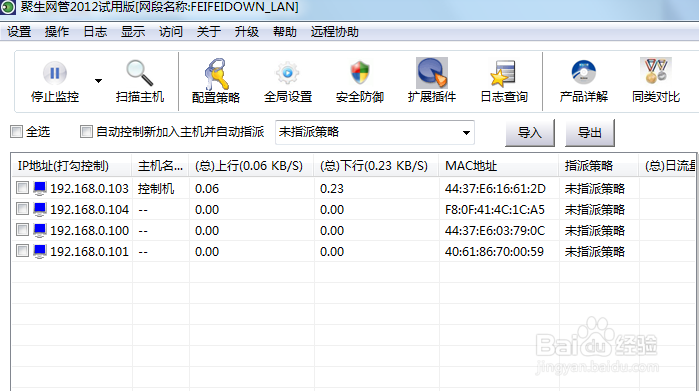Open the 关于 menu

click(209, 32)
